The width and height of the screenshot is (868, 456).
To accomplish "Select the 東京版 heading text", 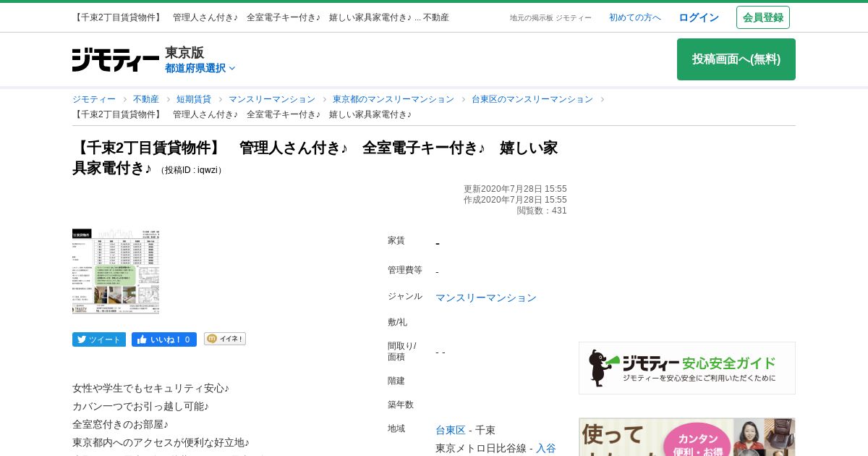I will [x=184, y=52].
